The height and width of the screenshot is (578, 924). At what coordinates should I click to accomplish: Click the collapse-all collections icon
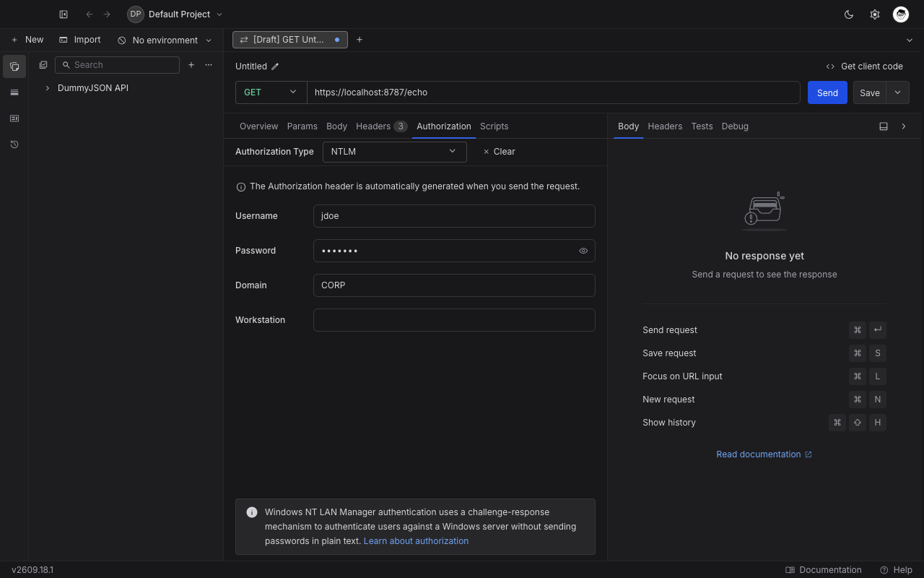43,65
